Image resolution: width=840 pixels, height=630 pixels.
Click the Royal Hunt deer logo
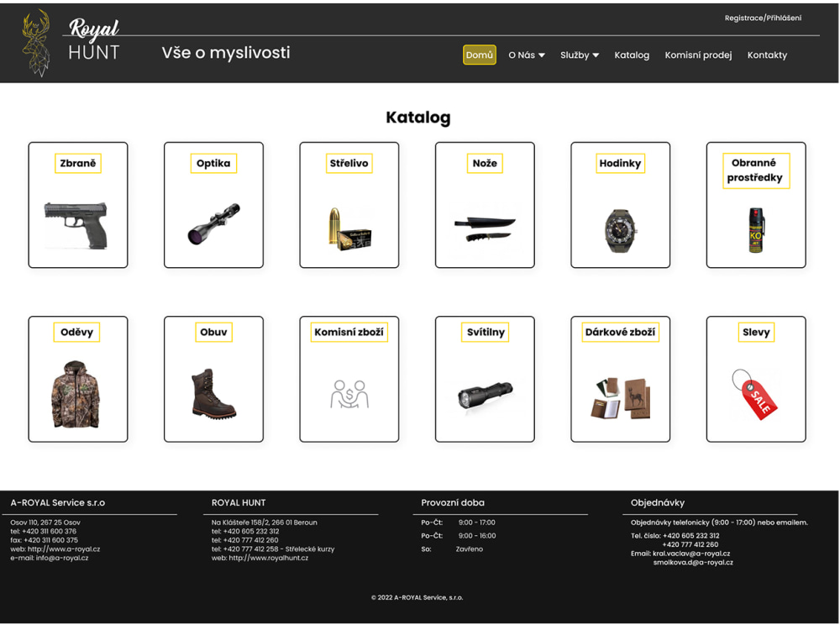pyautogui.click(x=36, y=43)
